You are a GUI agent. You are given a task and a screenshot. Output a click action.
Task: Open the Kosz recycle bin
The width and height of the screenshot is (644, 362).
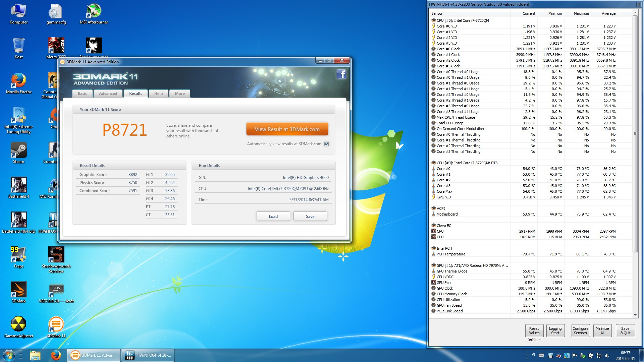[x=18, y=49]
